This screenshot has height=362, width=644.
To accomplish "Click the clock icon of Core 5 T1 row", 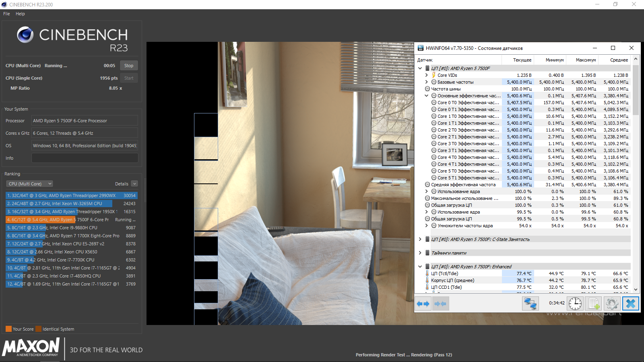I will pyautogui.click(x=434, y=178).
